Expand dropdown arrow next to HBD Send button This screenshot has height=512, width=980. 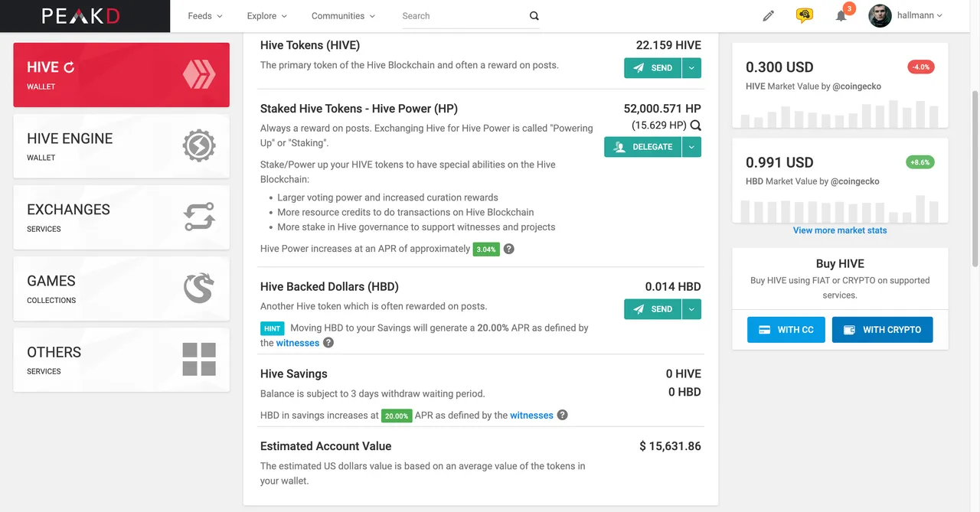pos(691,309)
